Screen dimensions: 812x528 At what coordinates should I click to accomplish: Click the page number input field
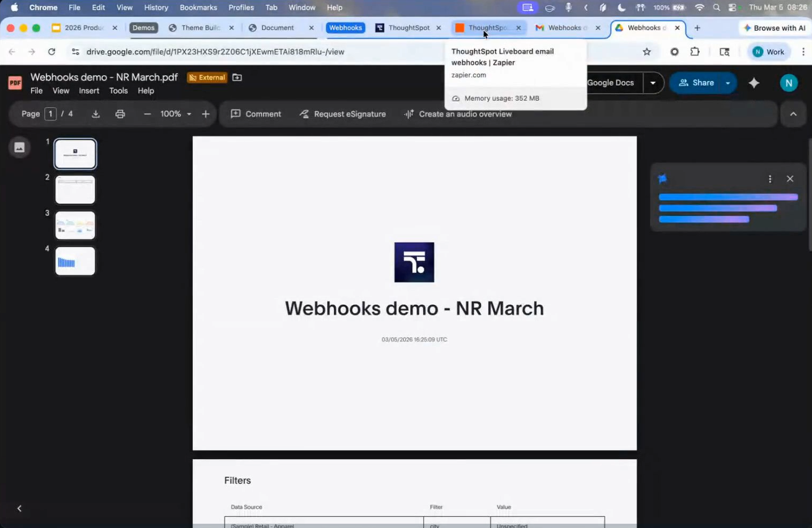(x=51, y=114)
